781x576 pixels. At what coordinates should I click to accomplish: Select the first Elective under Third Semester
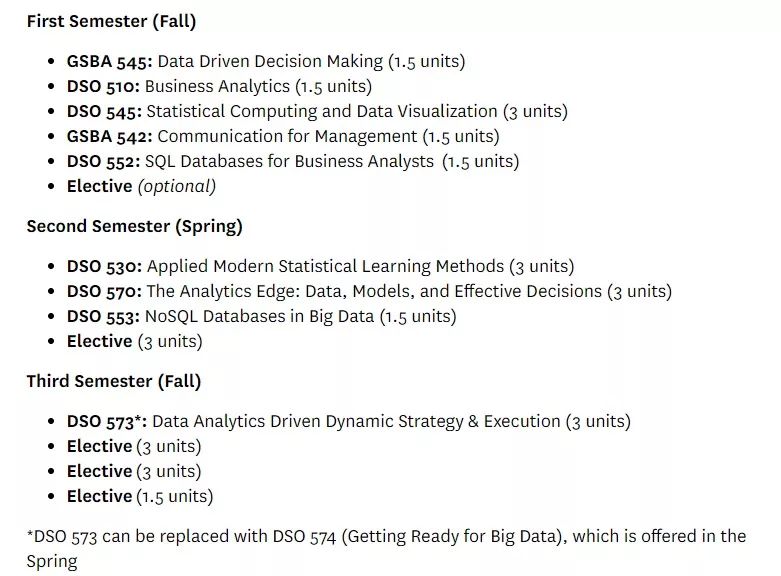[134, 446]
